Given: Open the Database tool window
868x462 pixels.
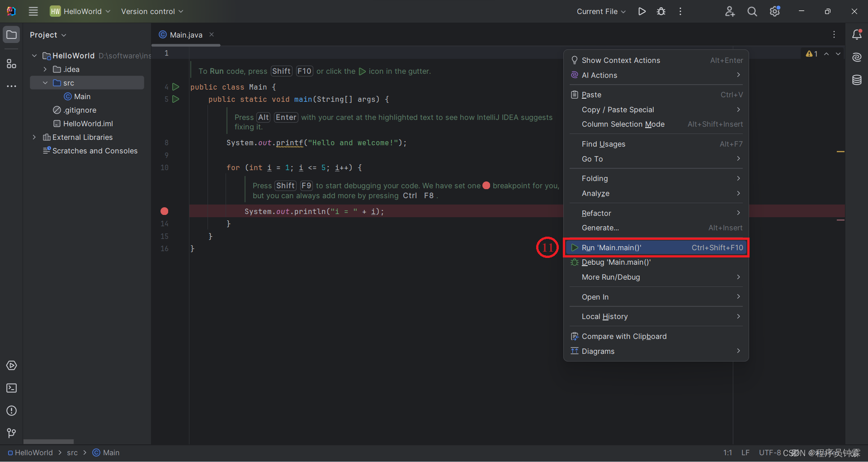Looking at the screenshot, I should [x=857, y=80].
